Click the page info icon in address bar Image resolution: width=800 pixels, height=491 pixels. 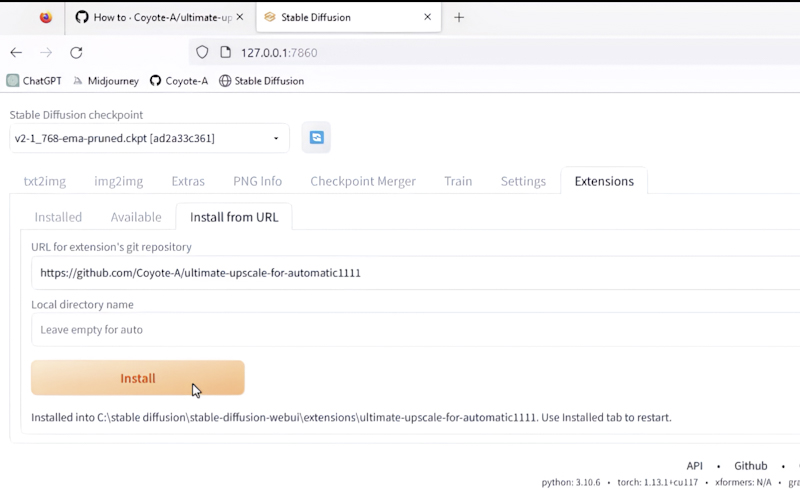pyautogui.click(x=226, y=52)
